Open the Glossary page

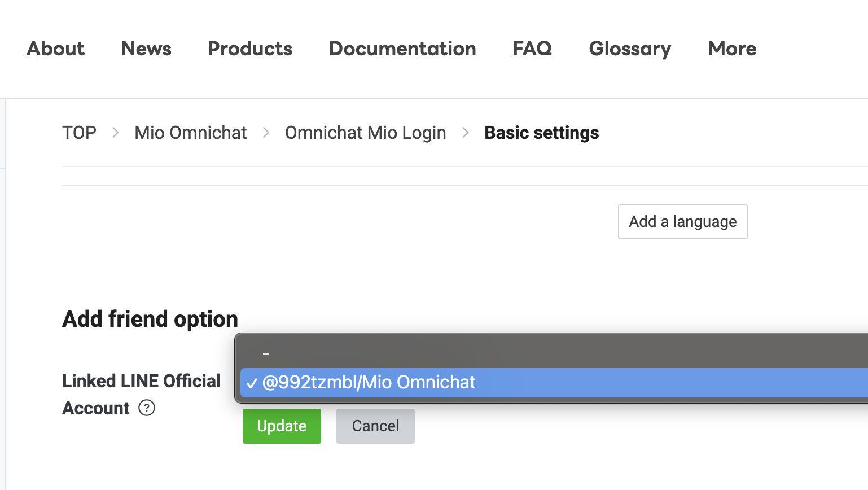click(x=630, y=49)
